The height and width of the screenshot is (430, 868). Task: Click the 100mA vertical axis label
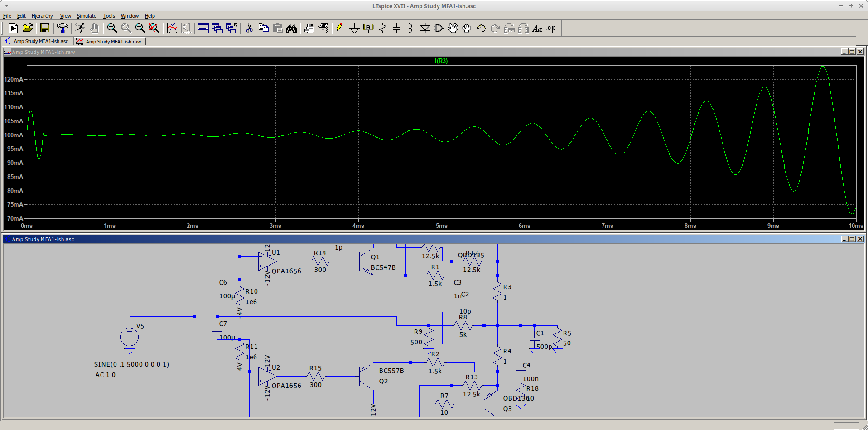[14, 135]
